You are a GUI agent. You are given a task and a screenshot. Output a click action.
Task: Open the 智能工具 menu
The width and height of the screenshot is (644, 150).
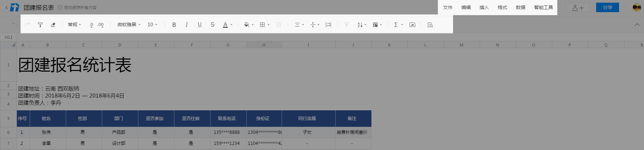click(x=543, y=7)
